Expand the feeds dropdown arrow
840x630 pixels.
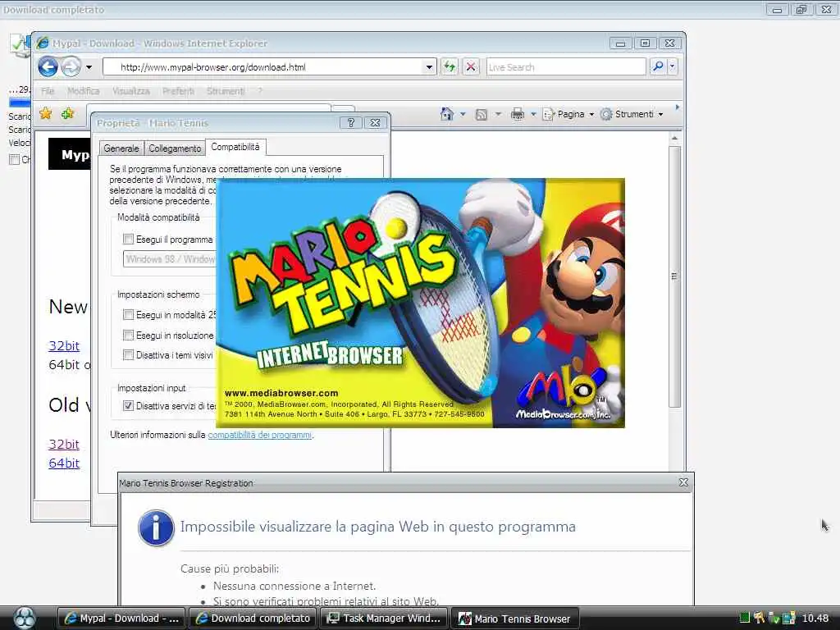(498, 114)
